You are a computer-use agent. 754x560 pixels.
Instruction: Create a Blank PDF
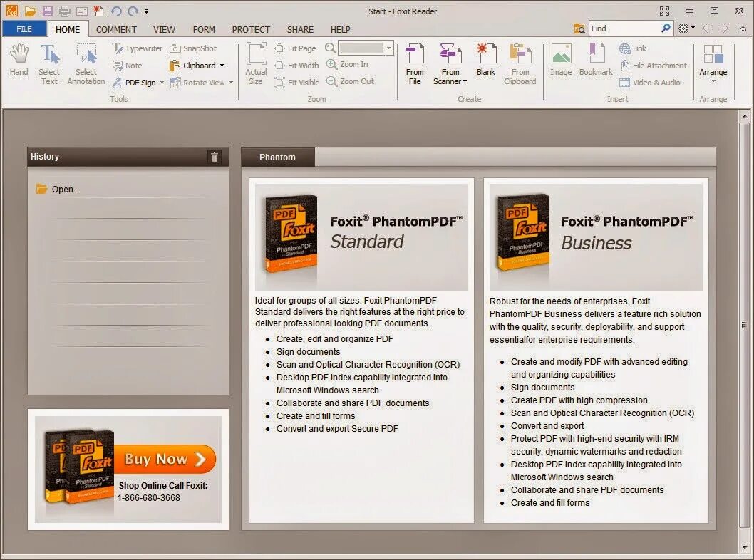[x=485, y=60]
